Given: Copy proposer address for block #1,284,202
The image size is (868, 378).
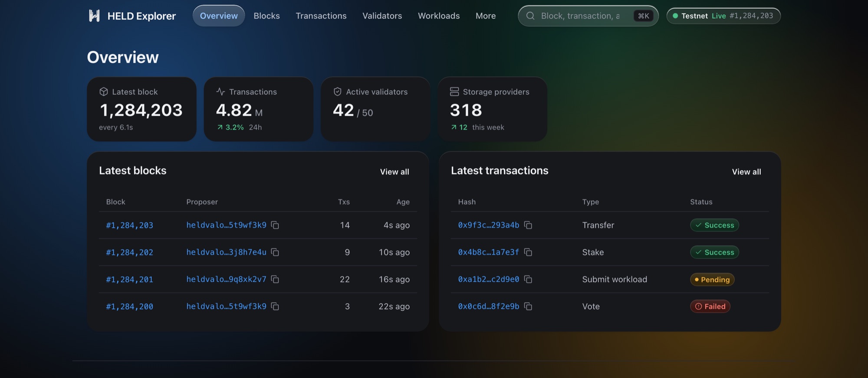Looking at the screenshot, I should pyautogui.click(x=275, y=252).
